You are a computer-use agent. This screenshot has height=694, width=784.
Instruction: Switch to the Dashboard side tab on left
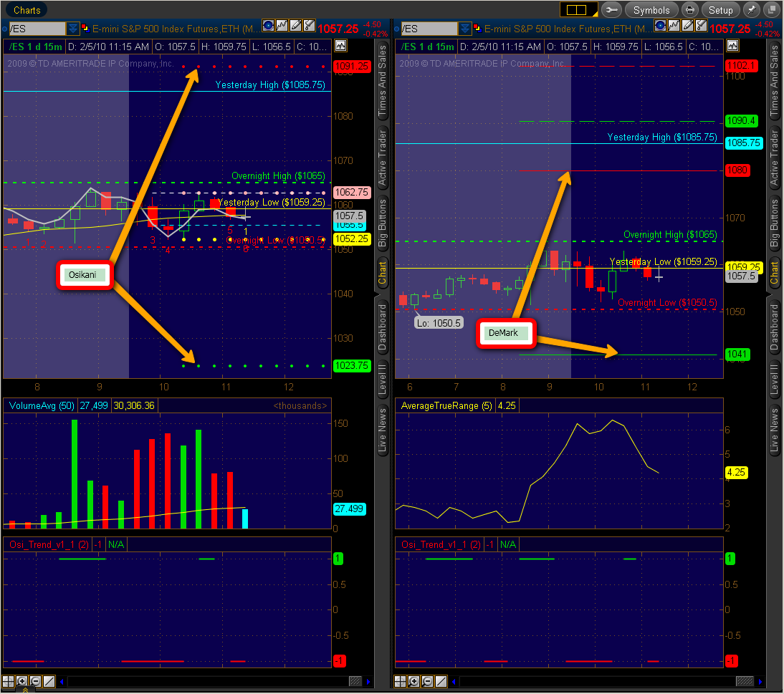pyautogui.click(x=382, y=327)
